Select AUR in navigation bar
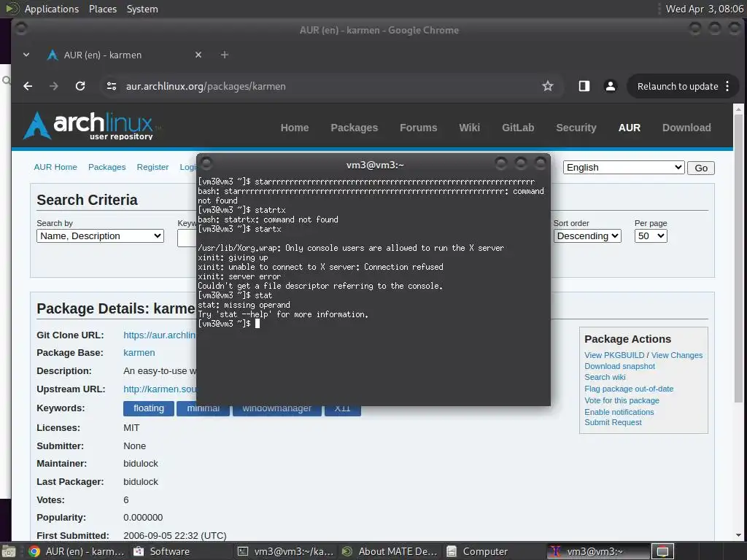The width and height of the screenshot is (747, 560). pyautogui.click(x=630, y=128)
